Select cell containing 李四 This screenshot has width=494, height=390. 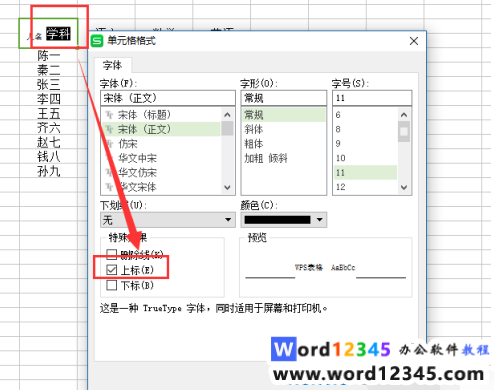pos(49,99)
